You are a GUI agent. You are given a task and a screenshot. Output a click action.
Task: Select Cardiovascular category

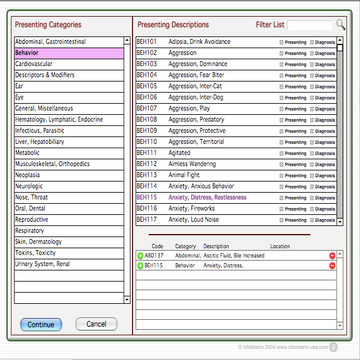click(69, 64)
